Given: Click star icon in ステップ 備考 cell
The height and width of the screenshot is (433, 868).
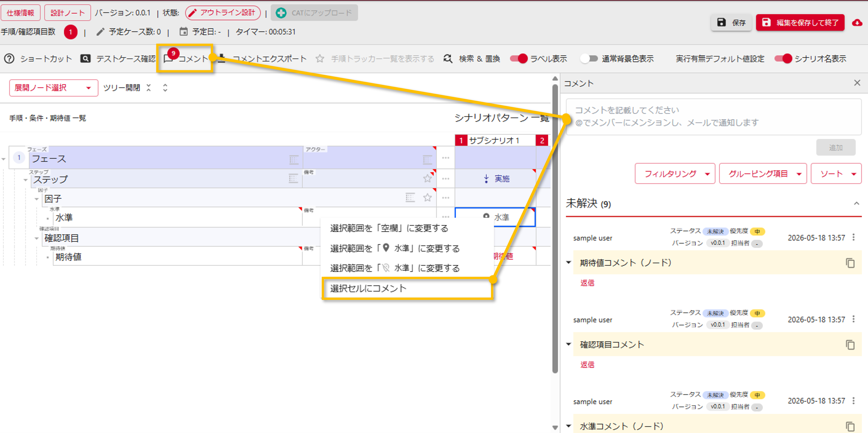Looking at the screenshot, I should (427, 179).
